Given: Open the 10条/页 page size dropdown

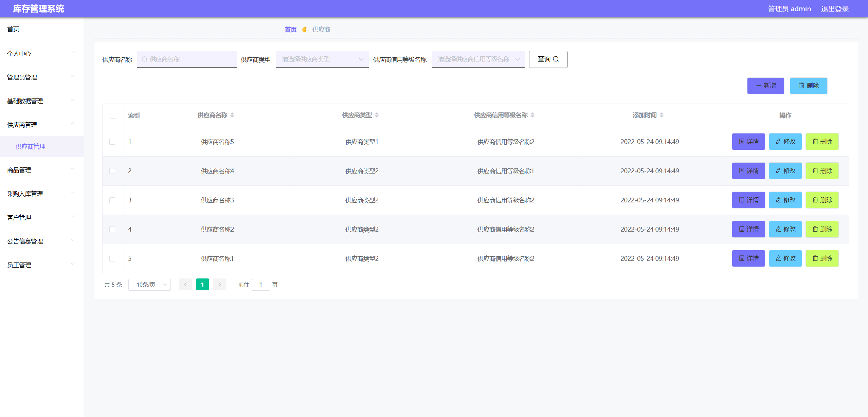Looking at the screenshot, I should [x=149, y=285].
